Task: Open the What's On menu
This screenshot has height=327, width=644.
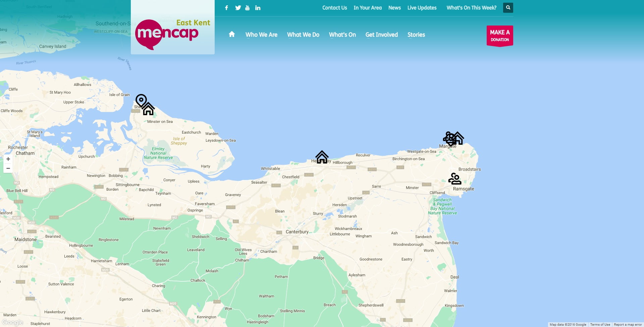Action: [x=342, y=35]
